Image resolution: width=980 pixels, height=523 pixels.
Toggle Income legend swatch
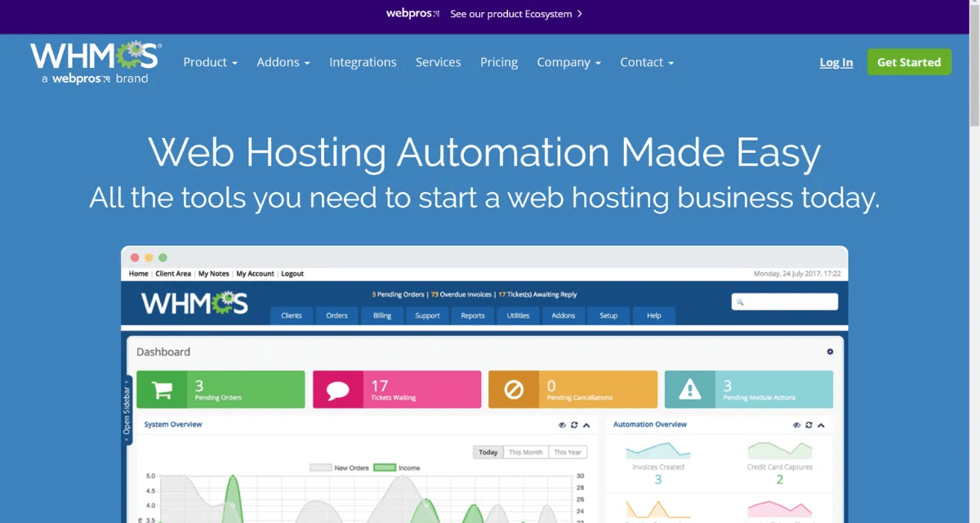point(385,468)
